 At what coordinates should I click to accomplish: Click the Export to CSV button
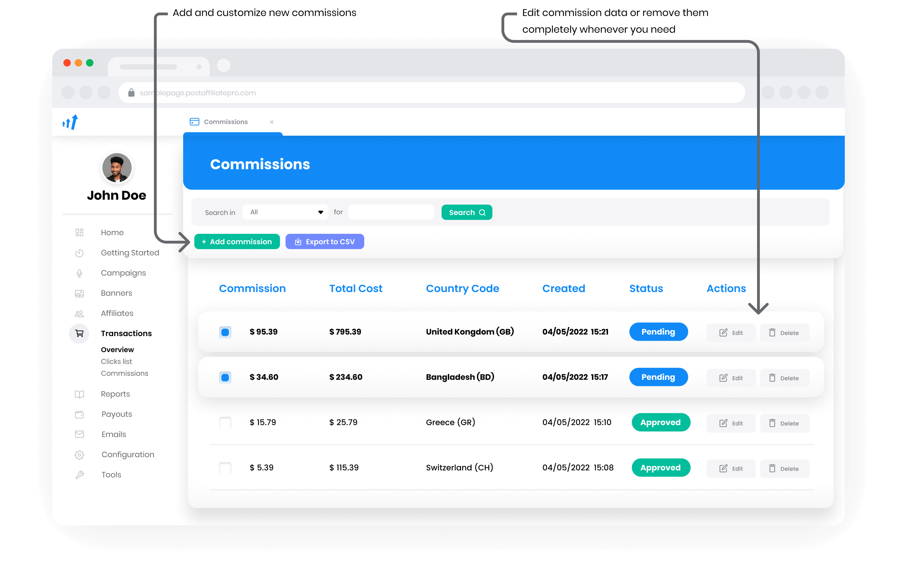[325, 241]
